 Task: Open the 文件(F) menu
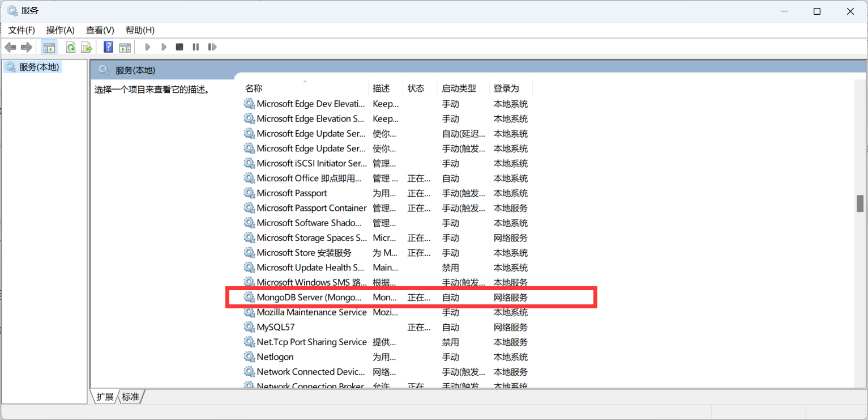(x=22, y=30)
